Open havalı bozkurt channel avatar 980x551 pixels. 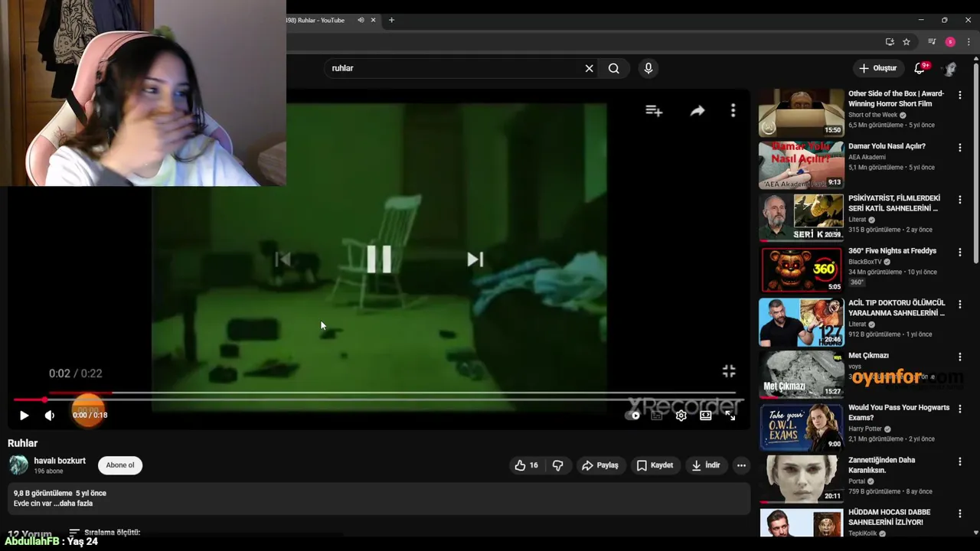click(x=18, y=465)
